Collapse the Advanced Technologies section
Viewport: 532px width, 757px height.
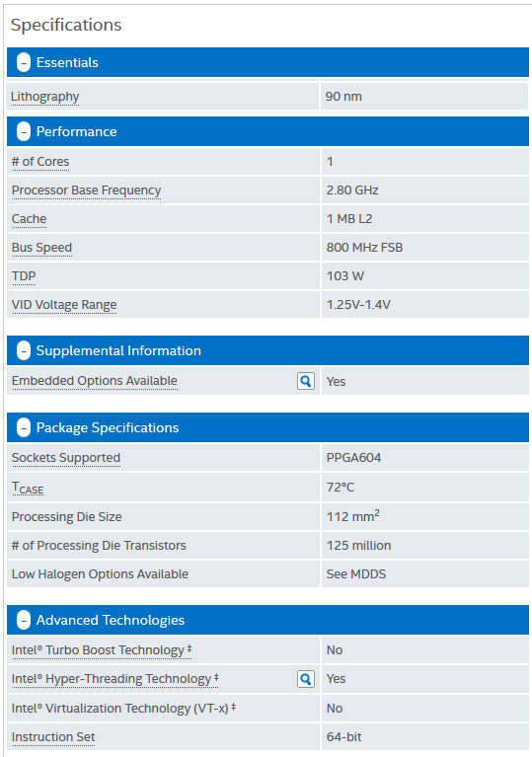23,620
